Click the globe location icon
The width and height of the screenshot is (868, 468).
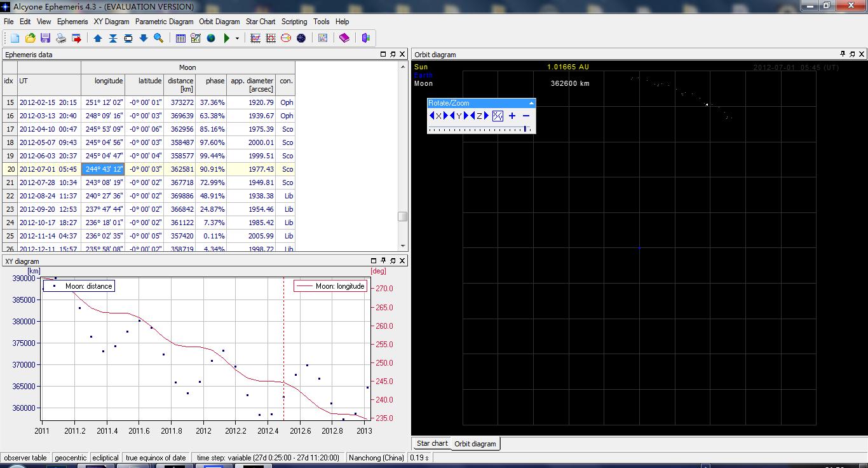tap(211, 38)
